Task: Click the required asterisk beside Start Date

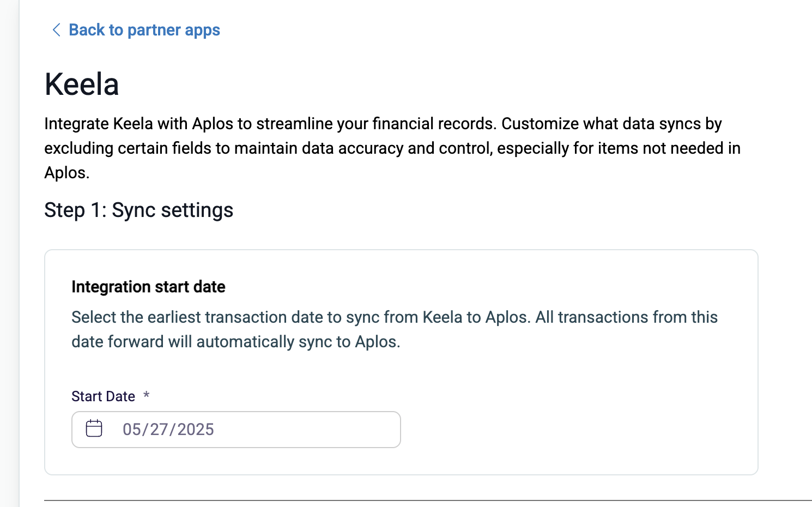Action: coord(146,395)
